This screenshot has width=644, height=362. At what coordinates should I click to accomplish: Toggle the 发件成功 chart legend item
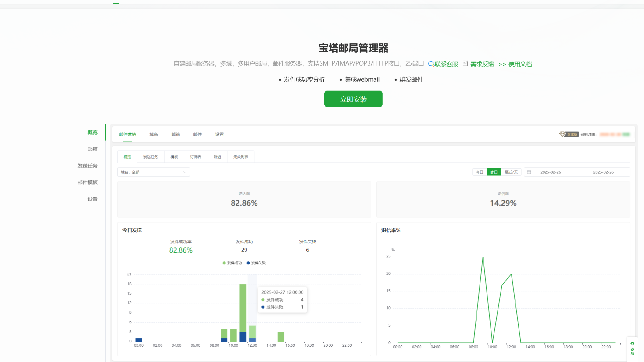(x=232, y=263)
